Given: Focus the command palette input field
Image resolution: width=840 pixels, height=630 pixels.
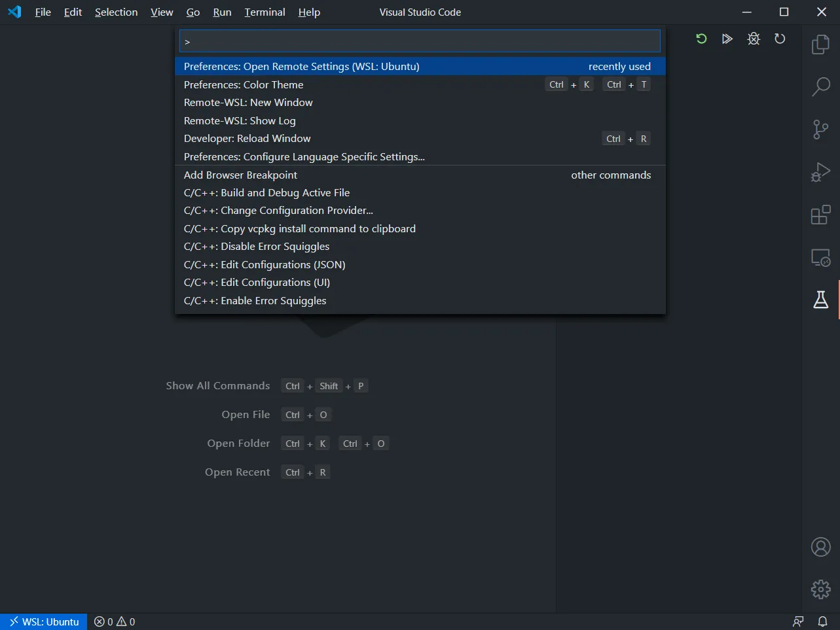Looking at the screenshot, I should tap(420, 41).
